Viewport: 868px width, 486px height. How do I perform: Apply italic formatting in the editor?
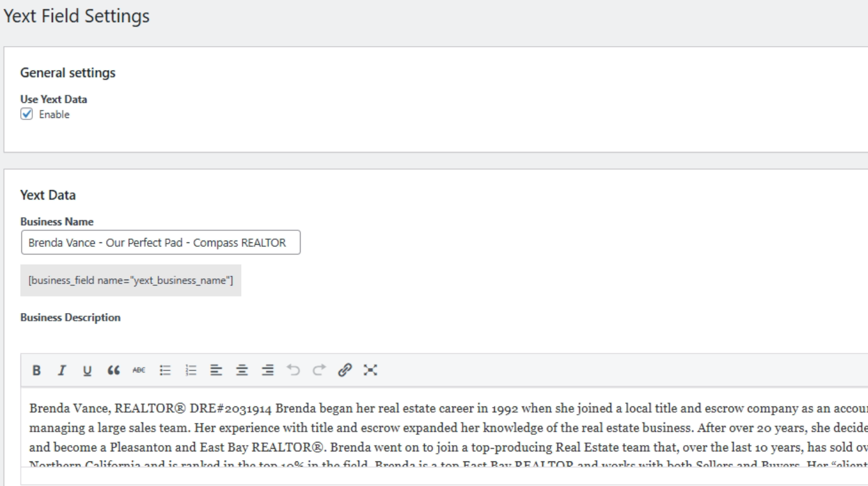[x=62, y=370]
